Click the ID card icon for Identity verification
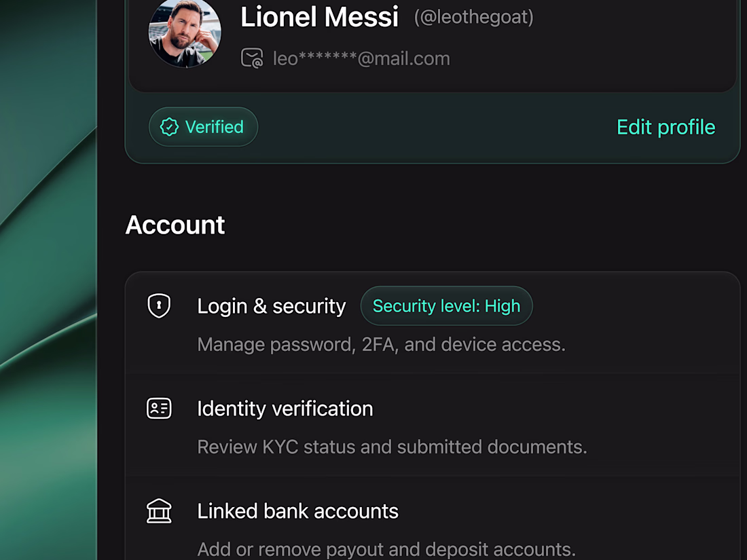 [159, 409]
